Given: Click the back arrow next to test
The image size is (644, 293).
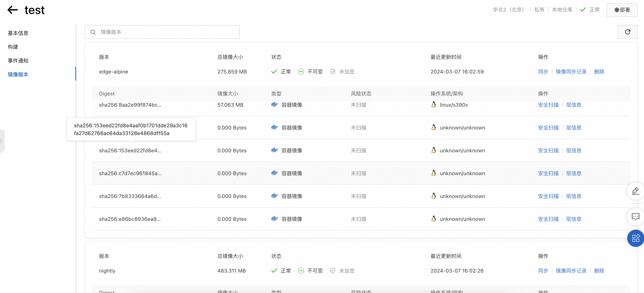Looking at the screenshot, I should tap(12, 10).
